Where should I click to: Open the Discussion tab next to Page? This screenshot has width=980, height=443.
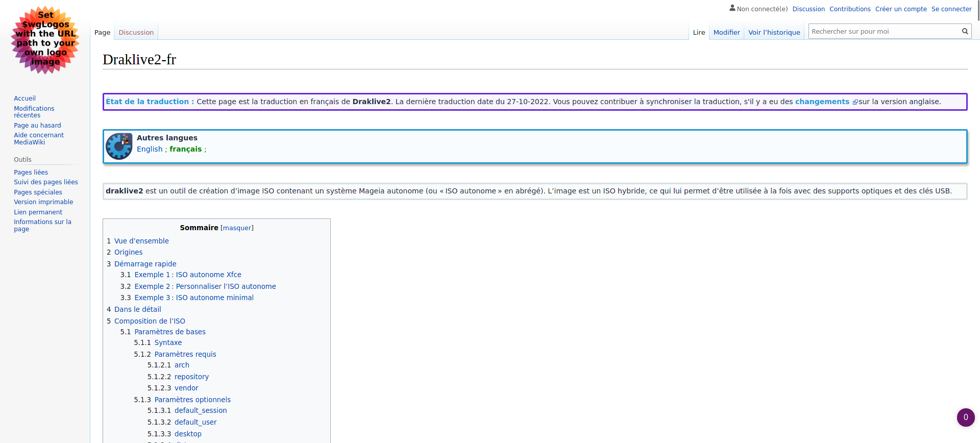point(136,32)
